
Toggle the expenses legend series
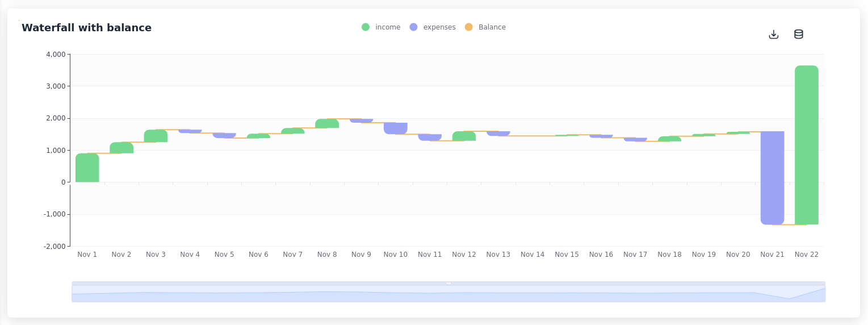(x=439, y=27)
